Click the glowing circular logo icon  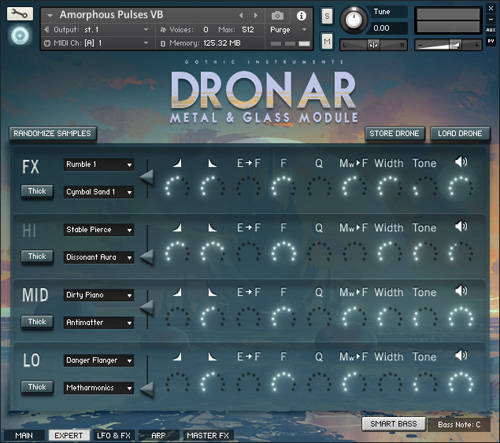click(x=20, y=35)
